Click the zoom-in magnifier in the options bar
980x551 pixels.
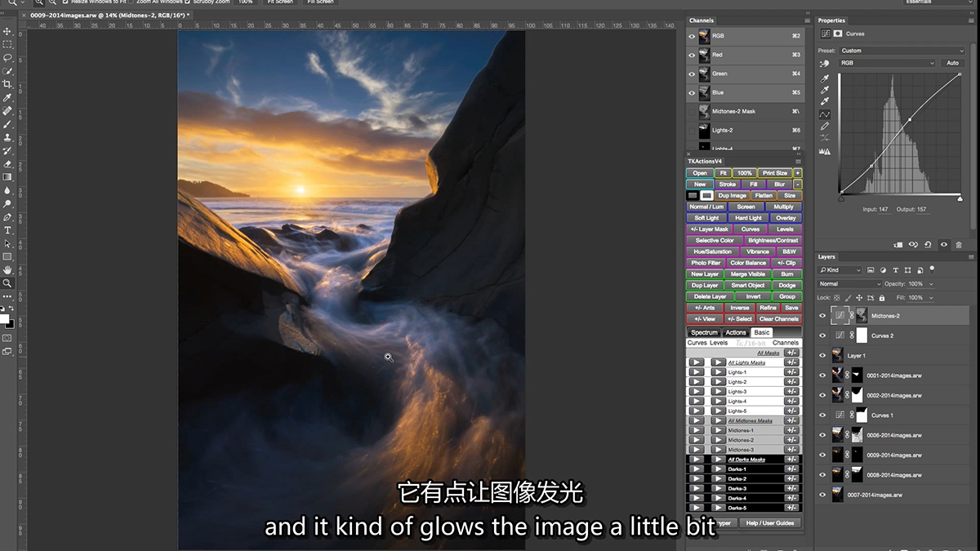pos(39,2)
